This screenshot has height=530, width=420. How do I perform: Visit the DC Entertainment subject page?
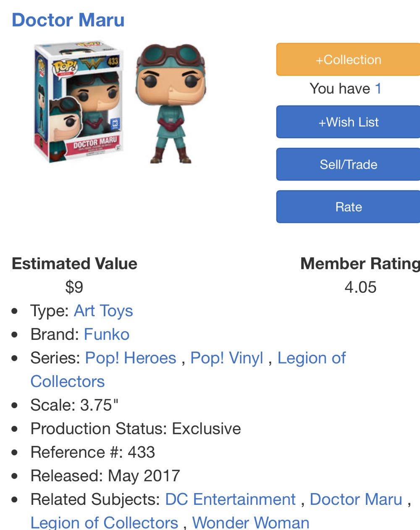(231, 499)
